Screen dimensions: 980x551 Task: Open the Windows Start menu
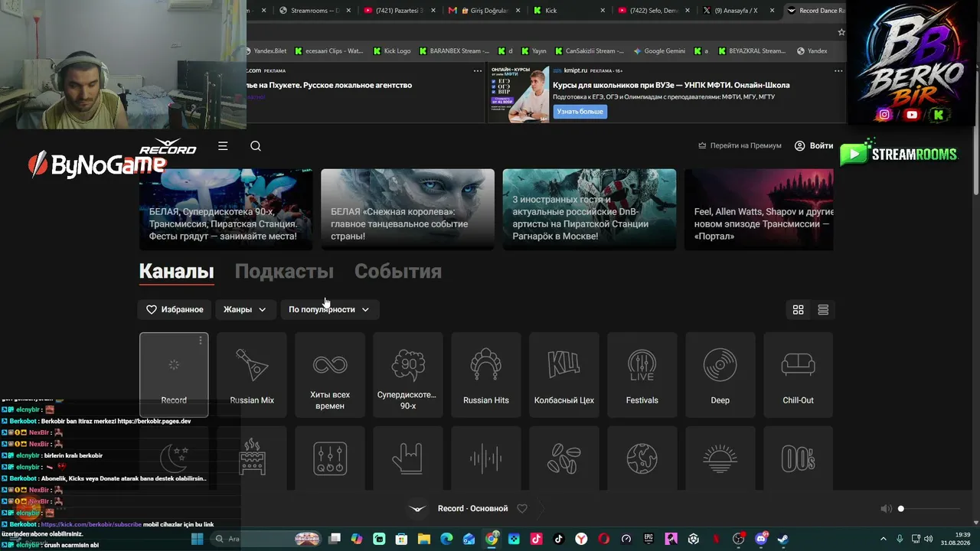(x=197, y=539)
